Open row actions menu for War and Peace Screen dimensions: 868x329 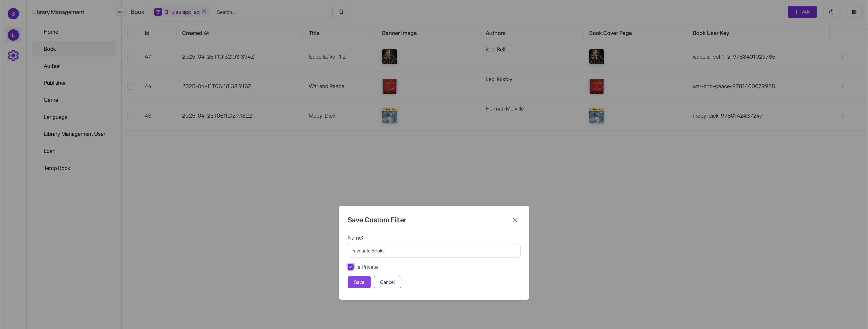click(x=842, y=86)
